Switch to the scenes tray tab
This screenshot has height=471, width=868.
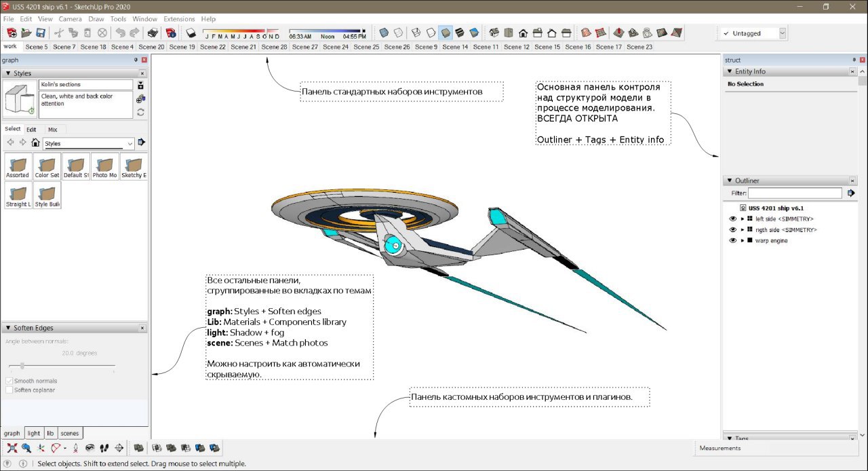click(69, 433)
